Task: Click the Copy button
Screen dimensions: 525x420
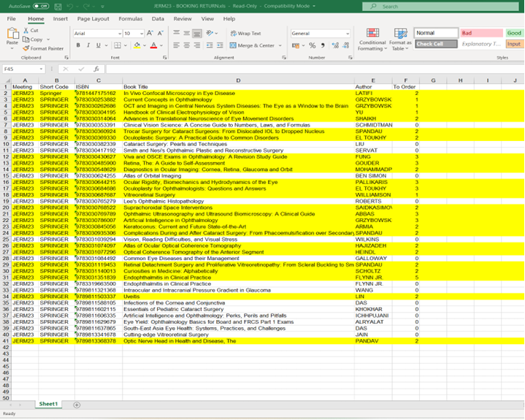Action: point(33,39)
